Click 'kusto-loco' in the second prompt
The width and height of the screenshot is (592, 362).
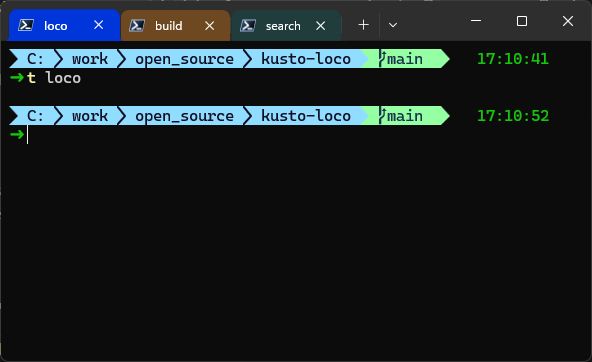306,116
